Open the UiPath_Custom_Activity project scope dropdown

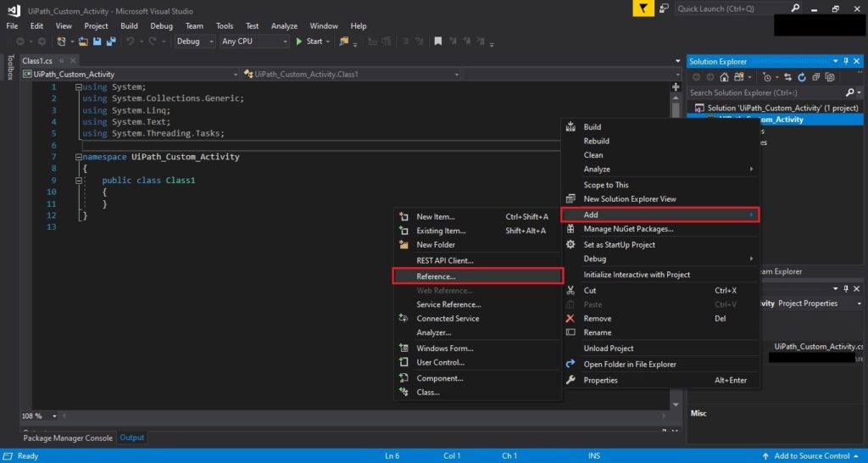130,75
